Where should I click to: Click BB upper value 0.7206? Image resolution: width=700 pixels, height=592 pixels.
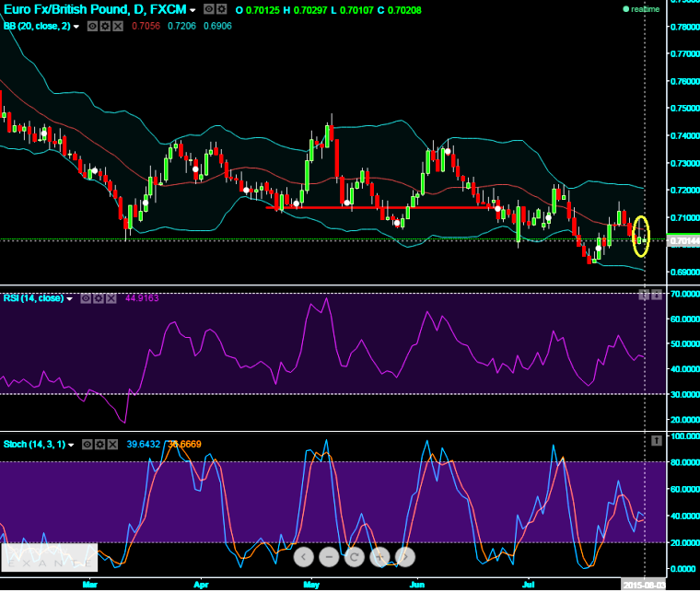[x=181, y=27]
